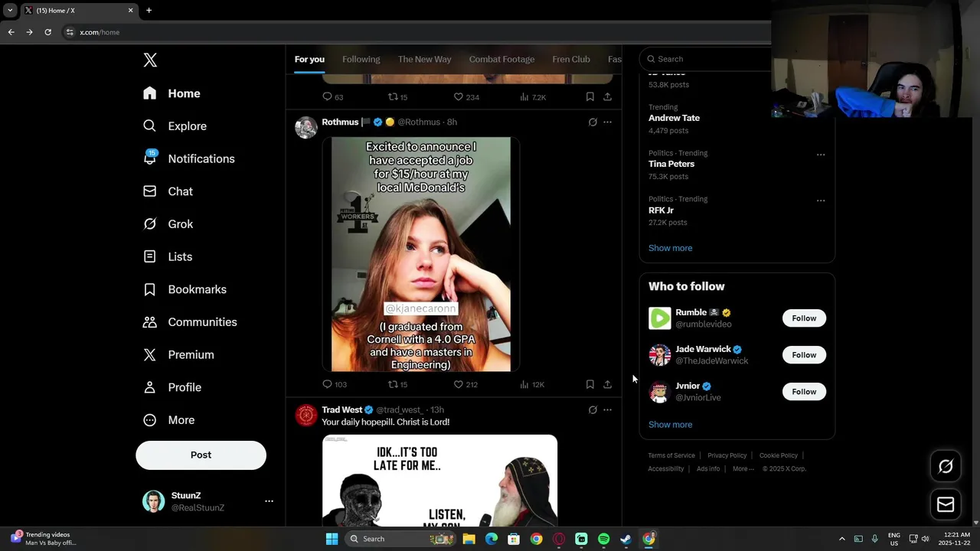The height and width of the screenshot is (551, 980).
Task: Open more options for Rothmus post
Action: coord(607,122)
